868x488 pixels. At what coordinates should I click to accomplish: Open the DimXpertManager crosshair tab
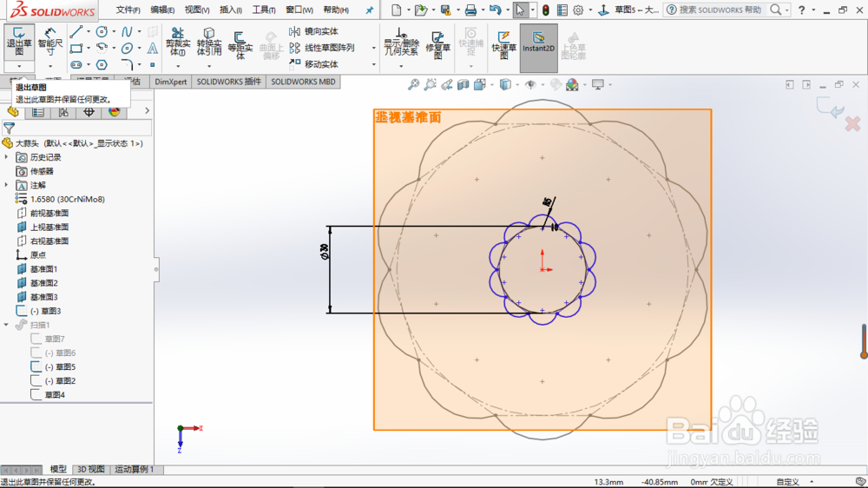(x=89, y=112)
